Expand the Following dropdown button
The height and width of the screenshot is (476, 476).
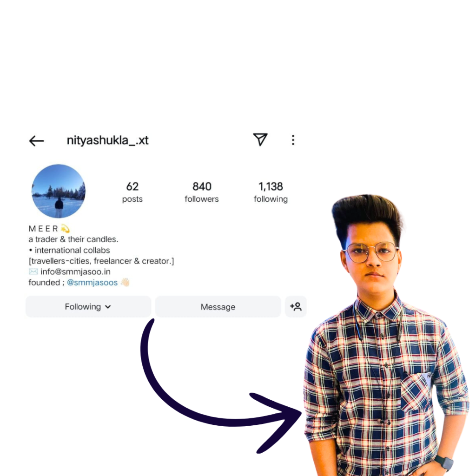tap(88, 307)
